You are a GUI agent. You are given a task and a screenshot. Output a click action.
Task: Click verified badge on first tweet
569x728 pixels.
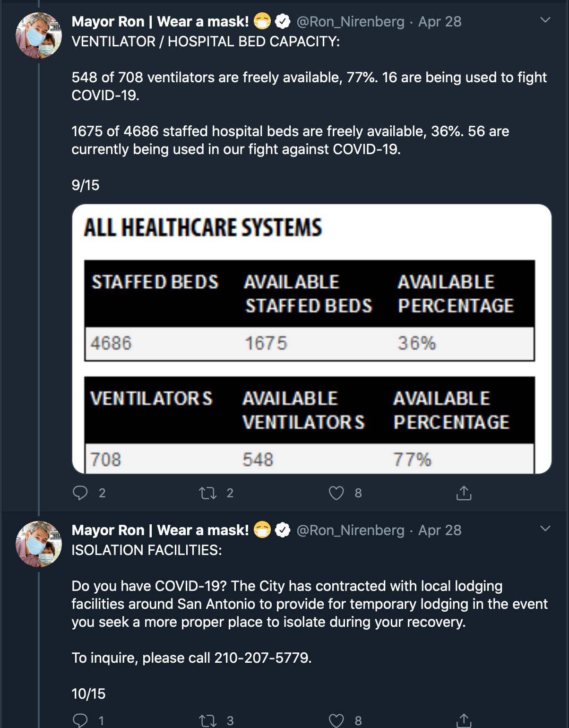(283, 22)
